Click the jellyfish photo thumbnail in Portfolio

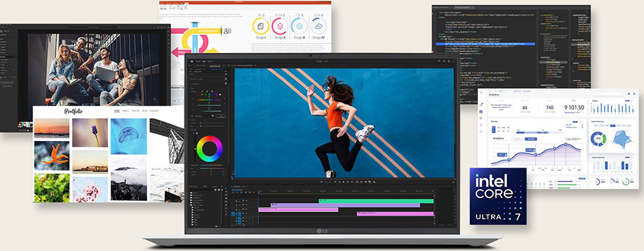point(129,136)
